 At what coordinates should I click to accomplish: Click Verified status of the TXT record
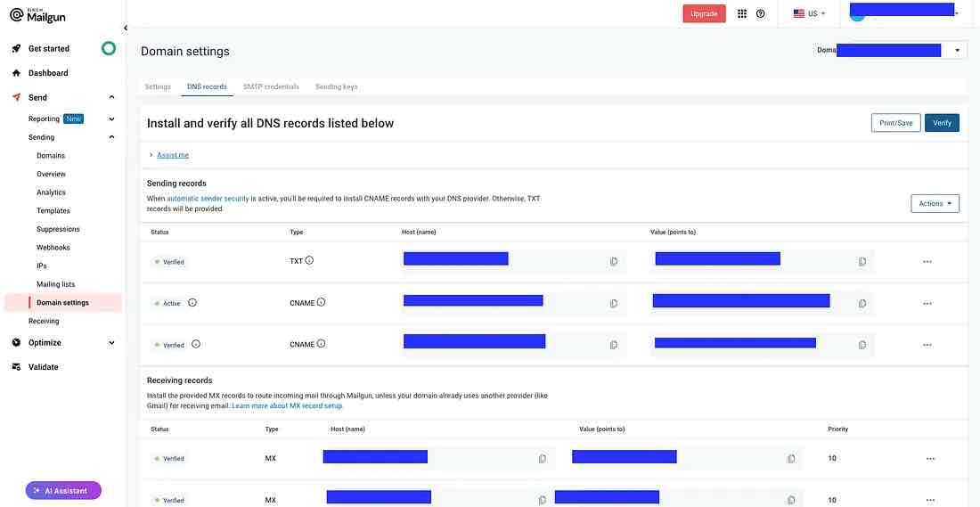pos(169,262)
